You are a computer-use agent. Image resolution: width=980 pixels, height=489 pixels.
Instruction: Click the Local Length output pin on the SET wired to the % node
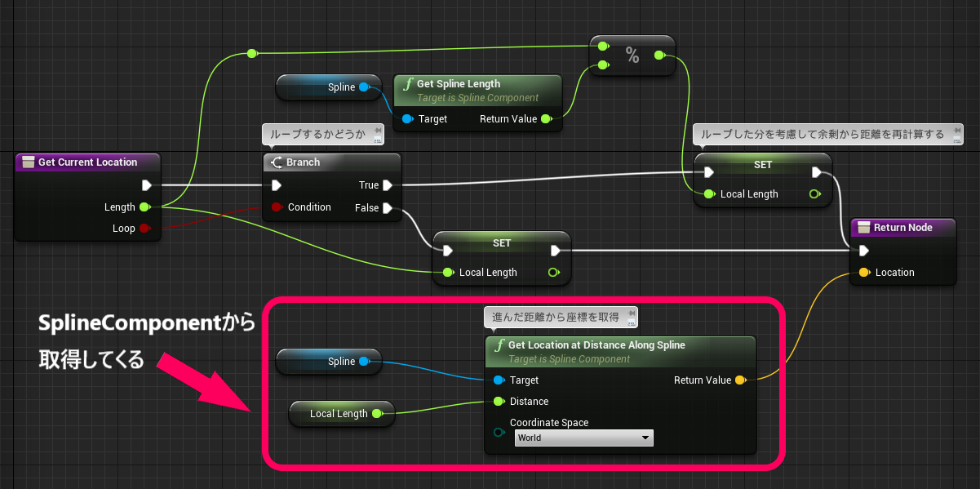pyautogui.click(x=814, y=194)
